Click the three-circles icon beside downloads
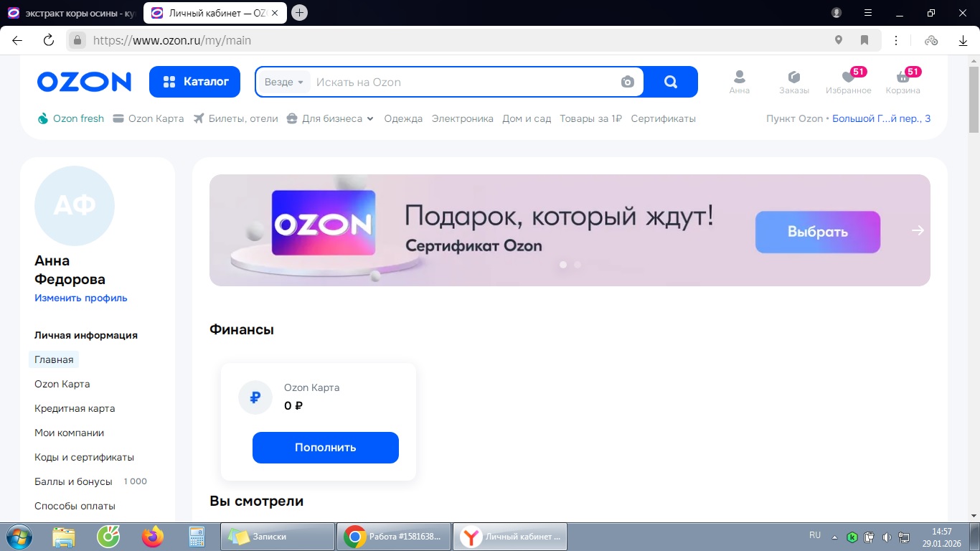The width and height of the screenshot is (980, 551). [931, 40]
